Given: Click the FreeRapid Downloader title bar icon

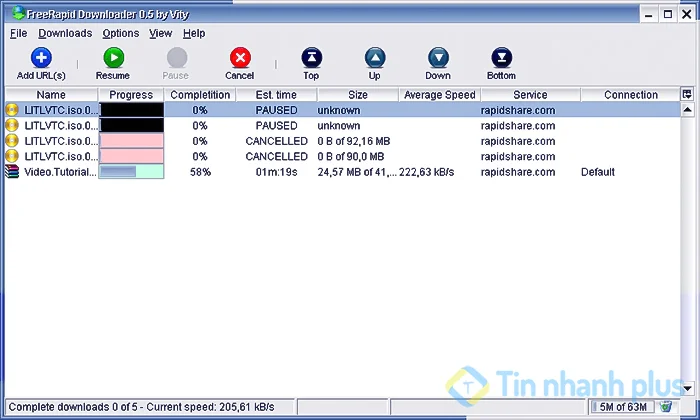Looking at the screenshot, I should click(18, 13).
